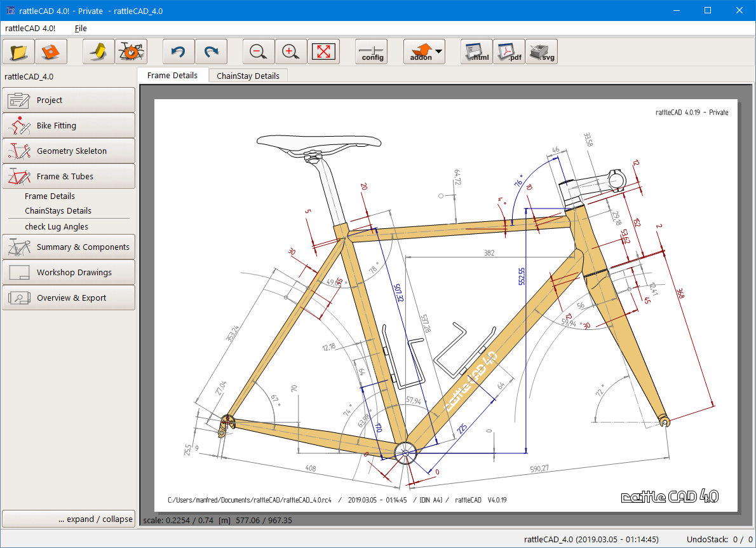Fit drawing to window with red arrows icon
The width and height of the screenshot is (756, 548).
coord(323,51)
